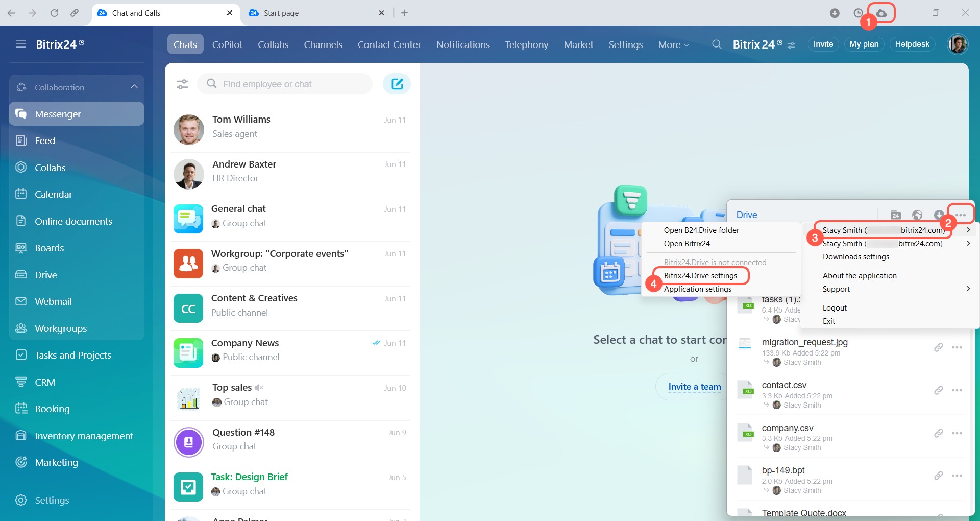Screen dimensions: 980x521
Task: Click the Invite a team link
Action: point(694,387)
